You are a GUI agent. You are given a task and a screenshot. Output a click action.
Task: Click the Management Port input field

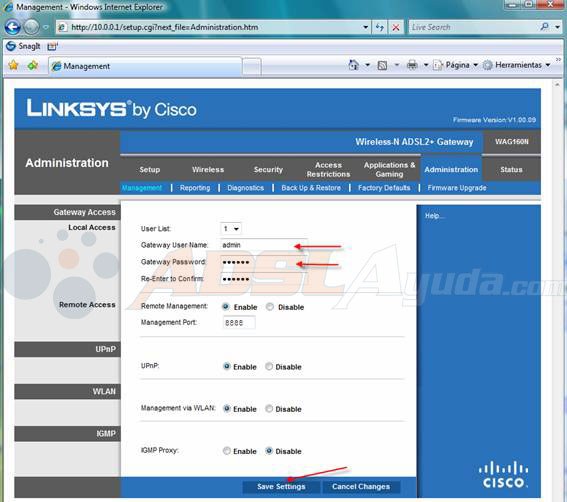[x=239, y=322]
